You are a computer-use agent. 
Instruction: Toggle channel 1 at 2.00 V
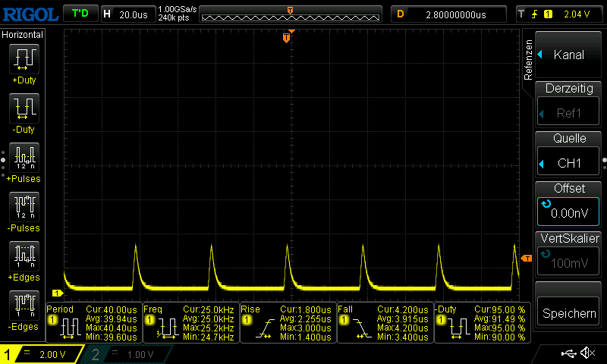42,354
